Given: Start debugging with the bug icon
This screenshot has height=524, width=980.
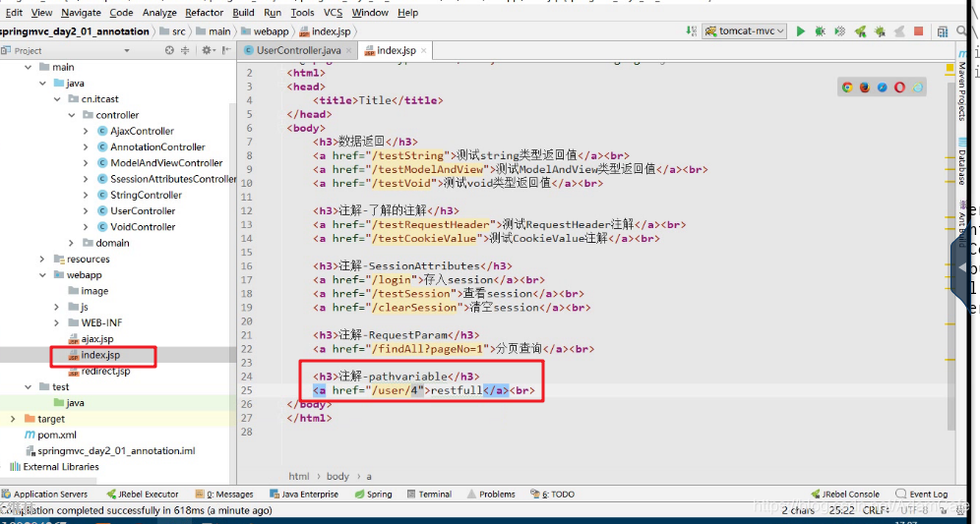Looking at the screenshot, I should (x=820, y=31).
